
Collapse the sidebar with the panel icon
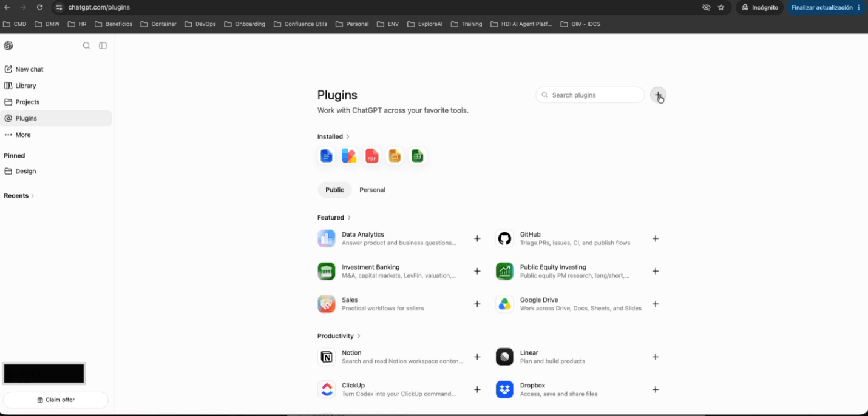[103, 45]
